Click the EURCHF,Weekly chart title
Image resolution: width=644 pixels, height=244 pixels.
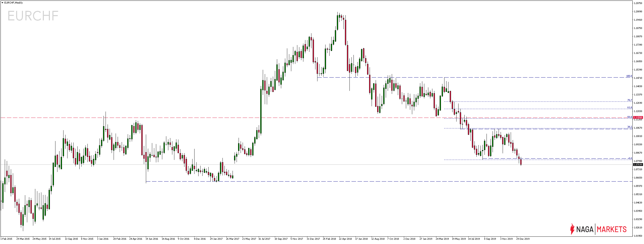13,3
